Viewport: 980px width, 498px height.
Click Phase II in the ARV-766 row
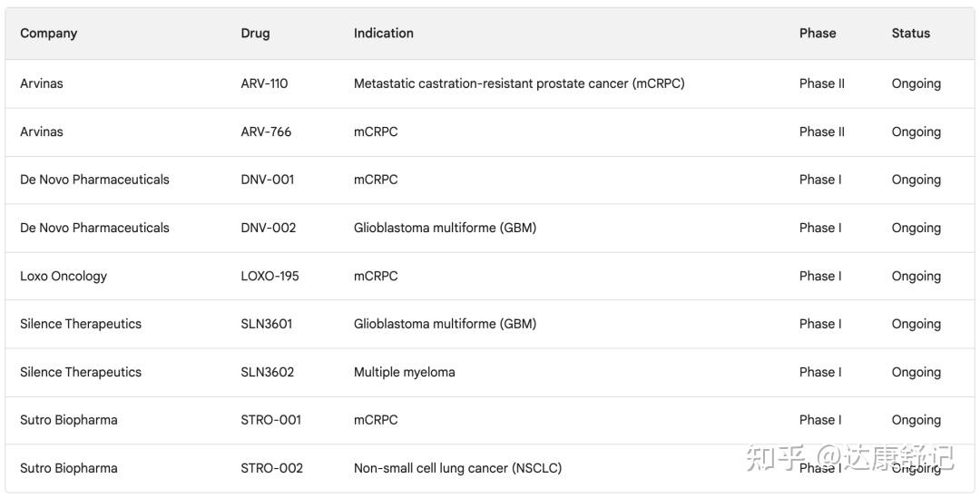[822, 132]
